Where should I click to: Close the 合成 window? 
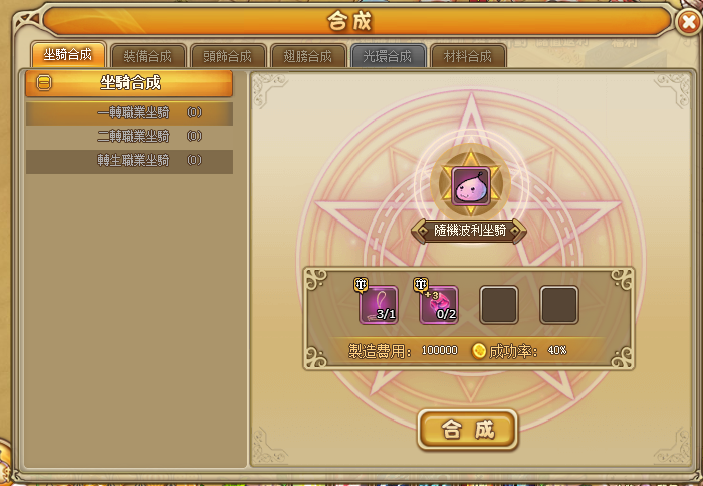click(689, 22)
